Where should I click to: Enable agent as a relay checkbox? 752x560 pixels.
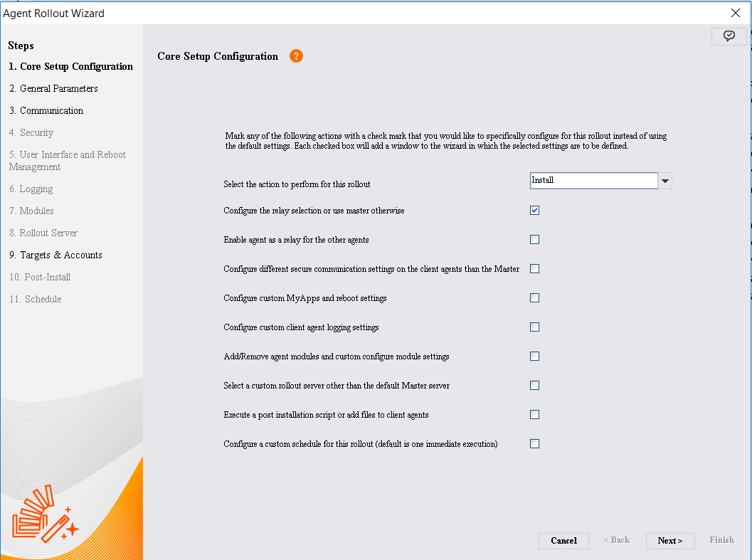pyautogui.click(x=534, y=240)
